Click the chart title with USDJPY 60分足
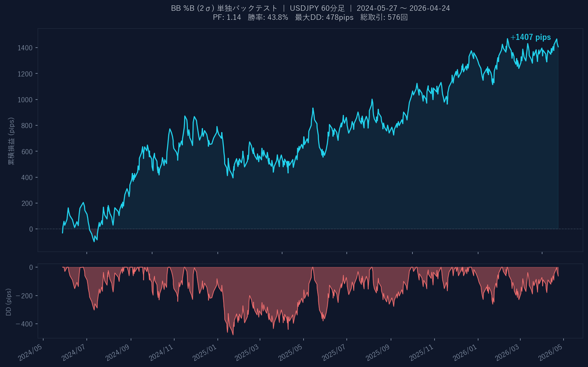Image resolution: width=588 pixels, height=367 pixels. [310, 8]
